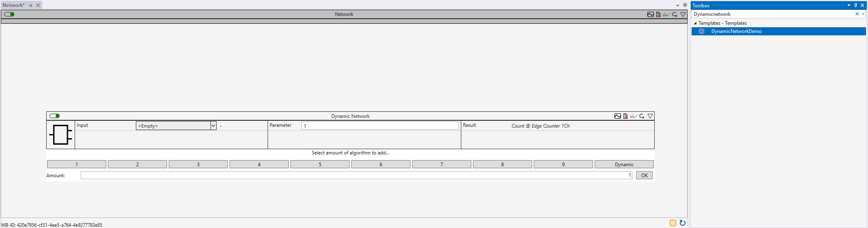Add 3 algorithms with button 3

198,164
